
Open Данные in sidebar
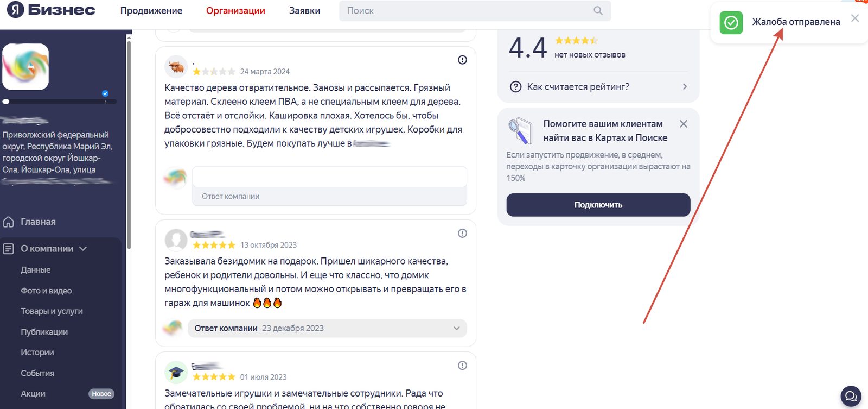click(36, 270)
